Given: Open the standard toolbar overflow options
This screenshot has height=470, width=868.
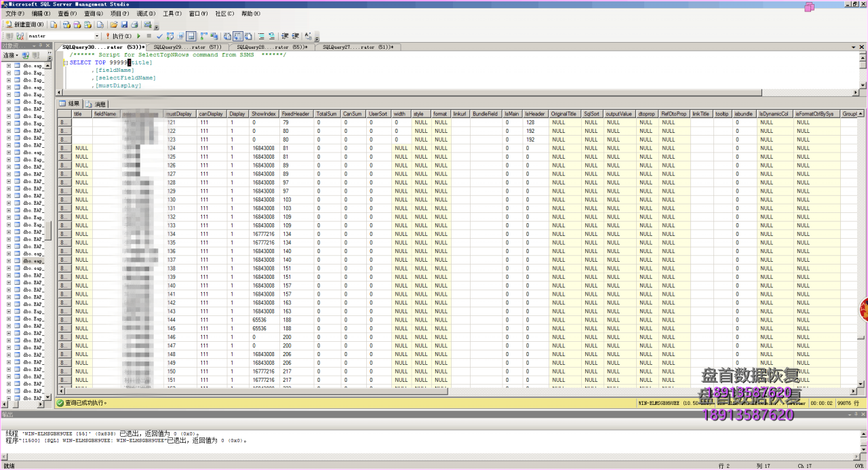Looking at the screenshot, I should (x=157, y=26).
